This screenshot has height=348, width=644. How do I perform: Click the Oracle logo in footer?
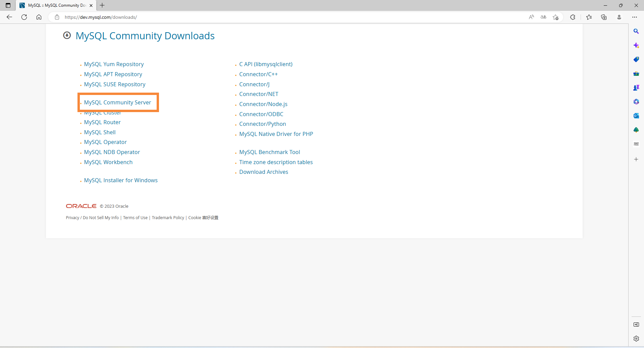tap(81, 206)
